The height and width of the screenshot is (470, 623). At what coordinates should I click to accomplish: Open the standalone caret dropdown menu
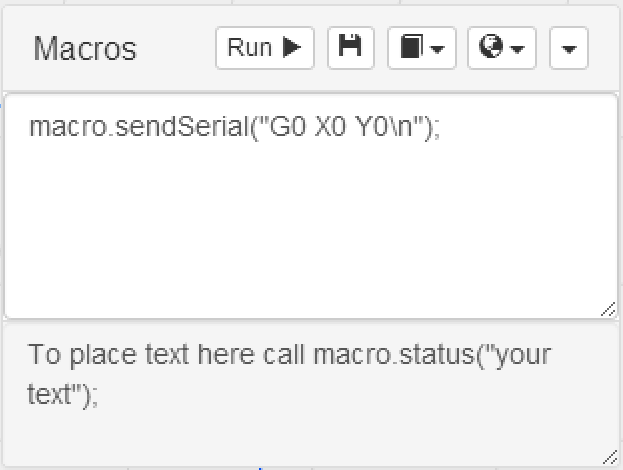[x=569, y=49]
